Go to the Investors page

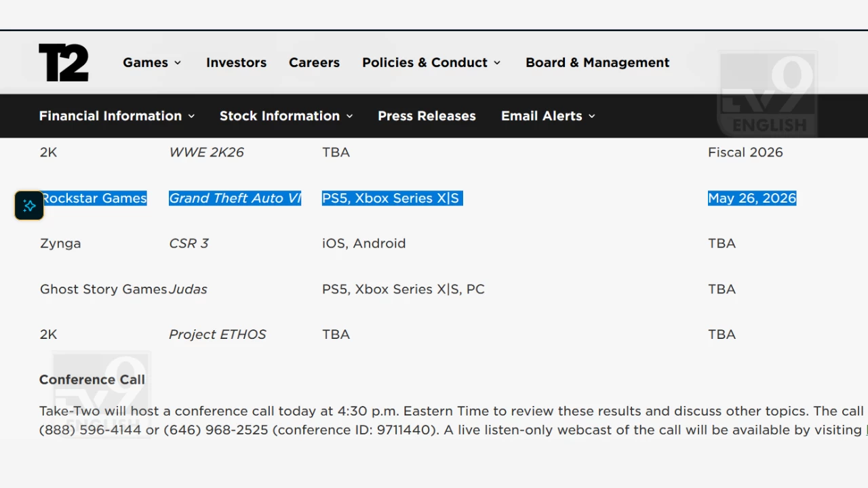pos(236,62)
